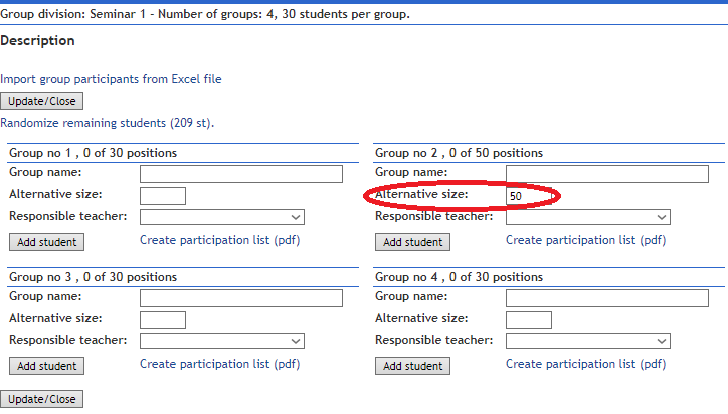
Task: Click the bottom Update/Close button
Action: pos(41,399)
